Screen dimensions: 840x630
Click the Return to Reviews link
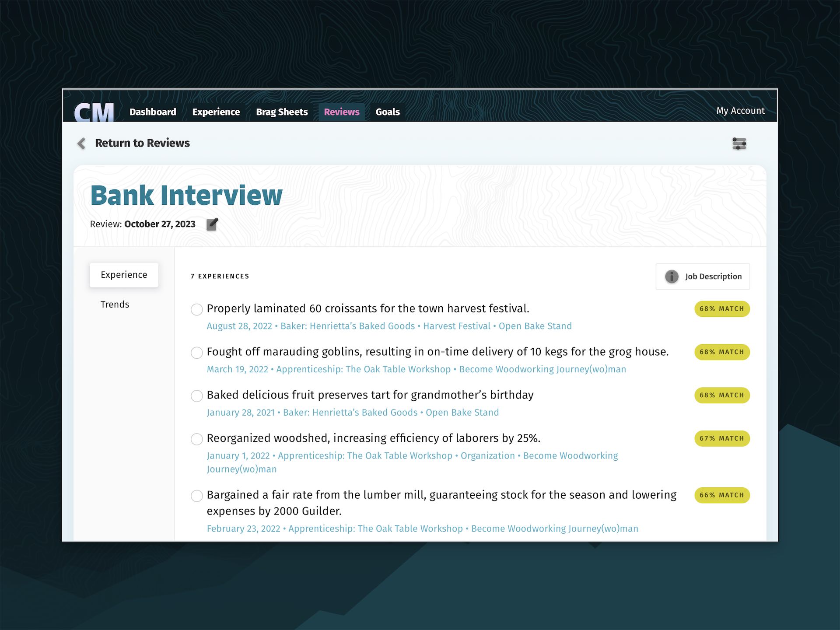click(142, 143)
